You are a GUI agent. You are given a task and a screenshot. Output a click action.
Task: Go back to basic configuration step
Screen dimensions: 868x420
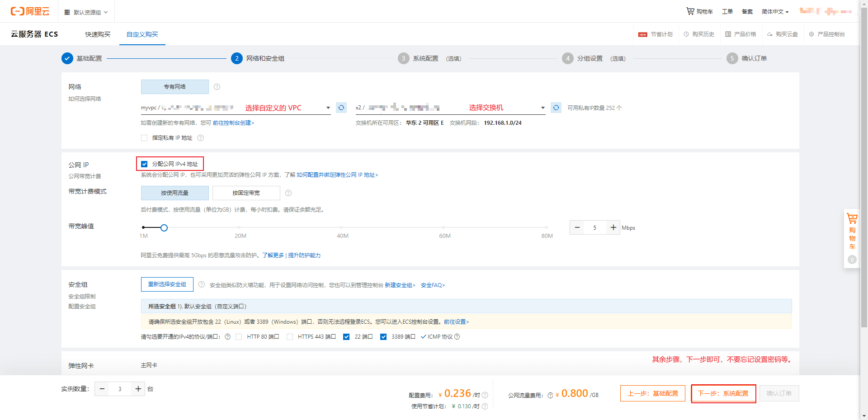[653, 393]
